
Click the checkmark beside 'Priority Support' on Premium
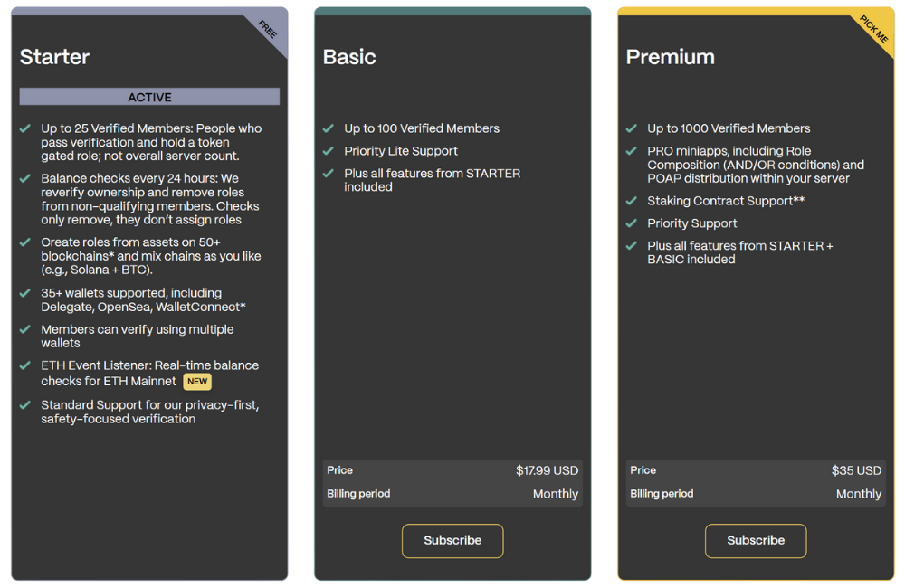[x=631, y=223]
